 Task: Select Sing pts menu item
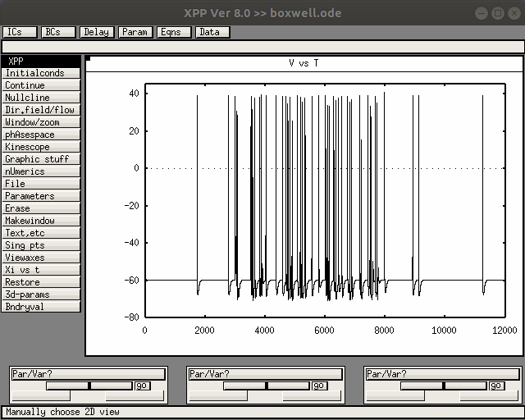coord(41,245)
